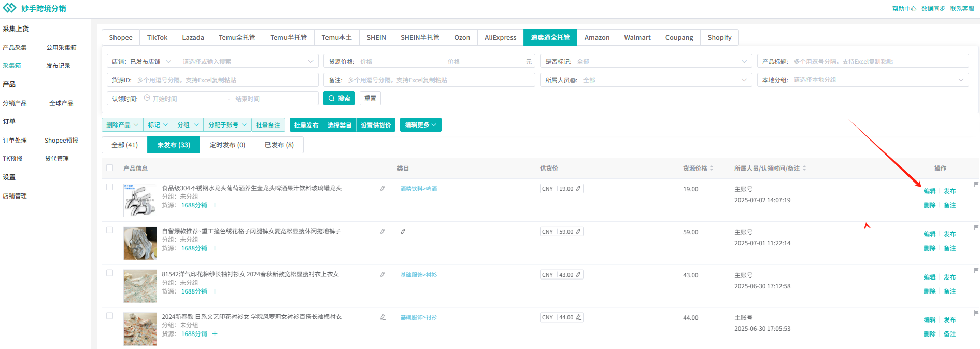Edit title of the 自留爆款推荐 product
This screenshot has height=349, width=980.
point(382,232)
